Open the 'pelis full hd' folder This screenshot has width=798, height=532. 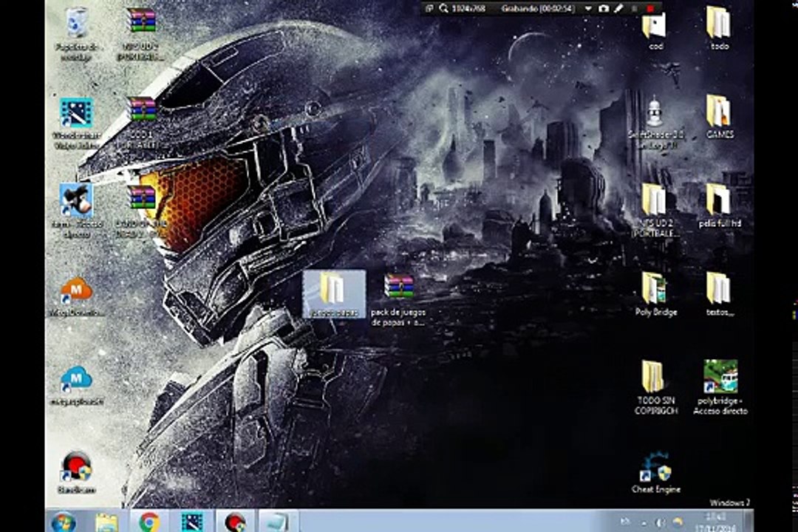[719, 206]
